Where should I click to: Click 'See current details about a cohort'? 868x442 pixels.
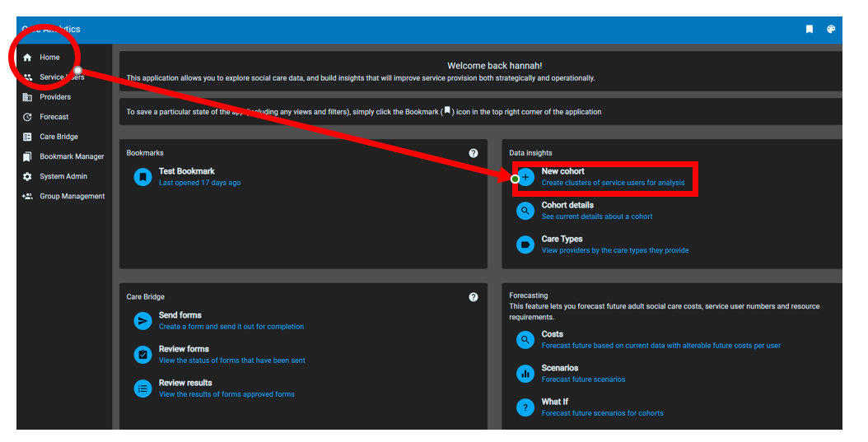[x=597, y=216]
